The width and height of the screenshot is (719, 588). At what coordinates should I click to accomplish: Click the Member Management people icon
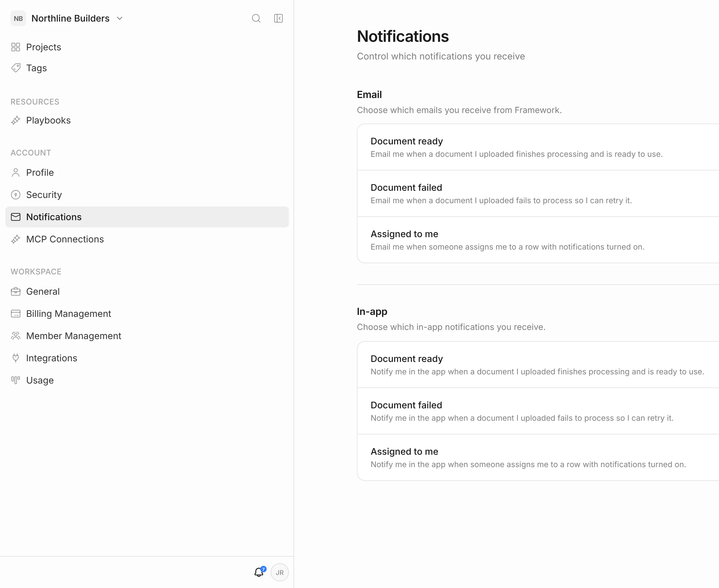click(x=16, y=336)
